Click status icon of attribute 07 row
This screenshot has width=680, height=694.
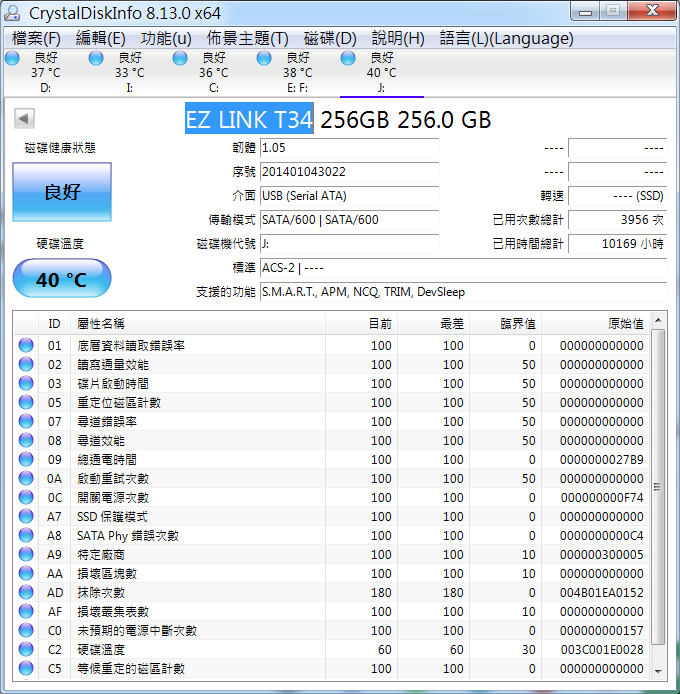(26, 421)
